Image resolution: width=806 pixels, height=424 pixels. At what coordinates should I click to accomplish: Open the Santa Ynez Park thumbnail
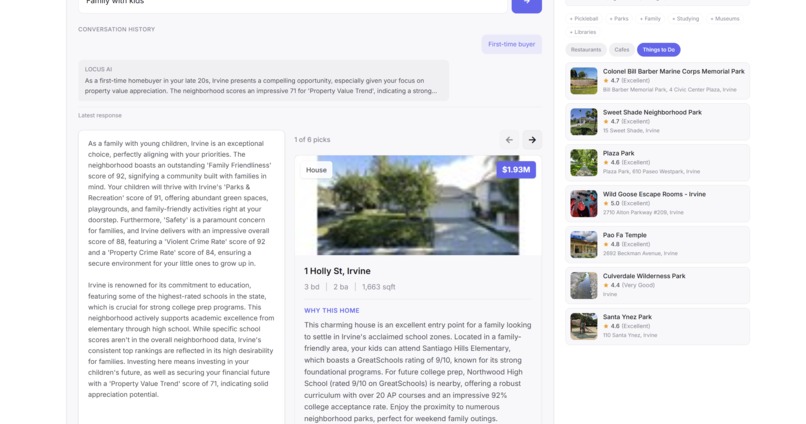(x=584, y=326)
